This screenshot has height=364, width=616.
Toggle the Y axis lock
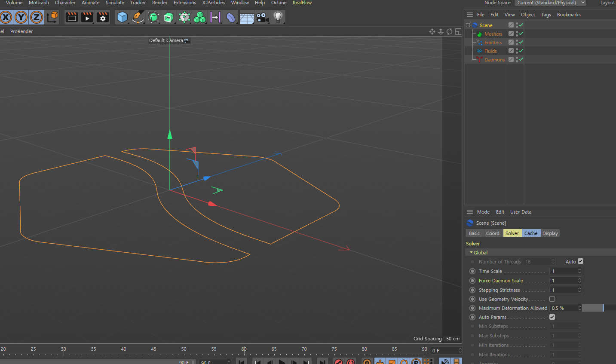click(21, 17)
